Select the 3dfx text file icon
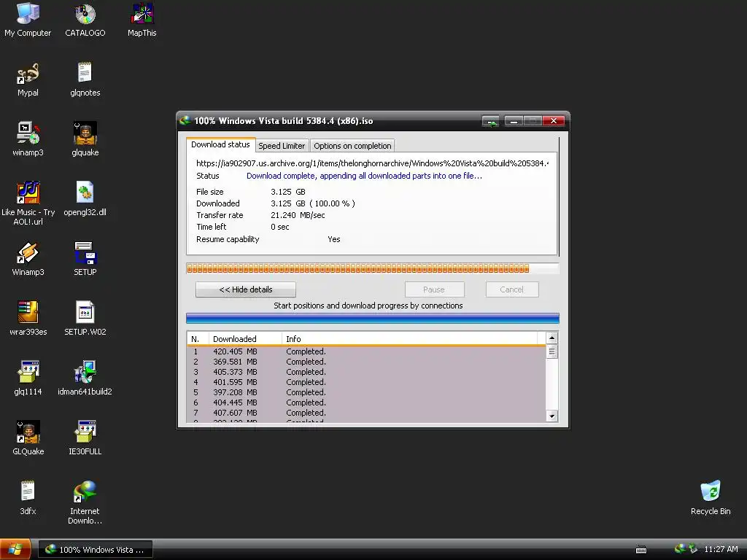Image resolution: width=747 pixels, height=560 pixels. coord(28,497)
